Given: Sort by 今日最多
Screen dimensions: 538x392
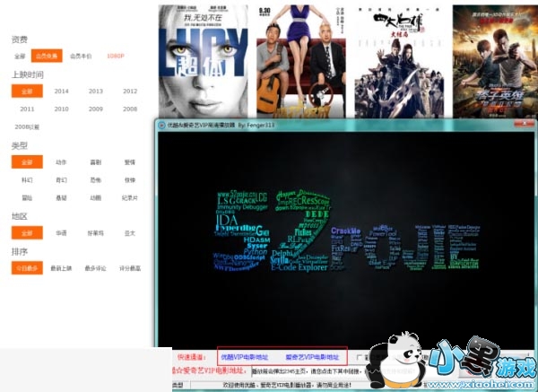Looking at the screenshot, I should tap(27, 268).
